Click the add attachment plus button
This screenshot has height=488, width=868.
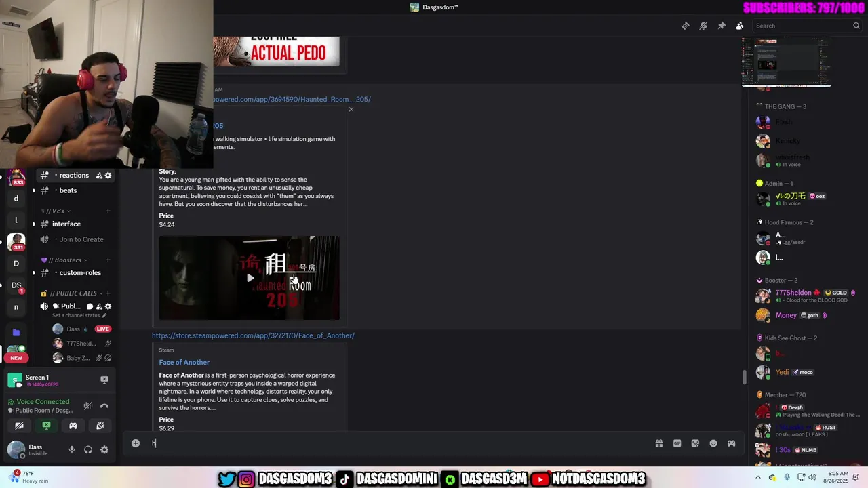click(136, 443)
